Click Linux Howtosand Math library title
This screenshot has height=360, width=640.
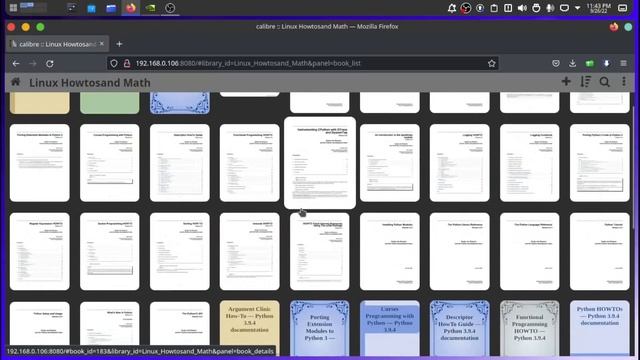click(90, 82)
